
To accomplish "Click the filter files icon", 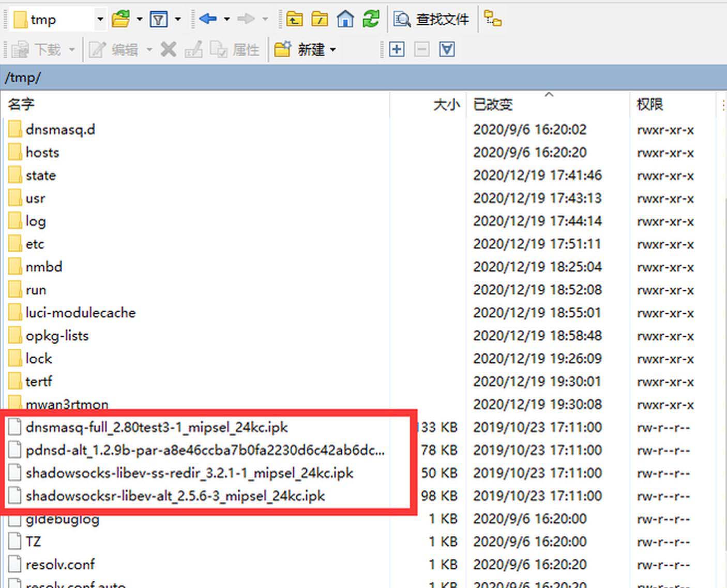I will point(158,19).
